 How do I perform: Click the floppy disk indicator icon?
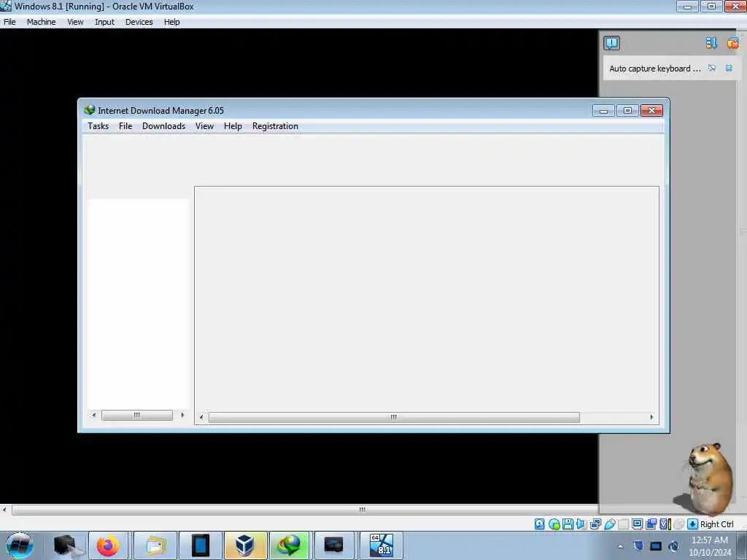tap(568, 524)
